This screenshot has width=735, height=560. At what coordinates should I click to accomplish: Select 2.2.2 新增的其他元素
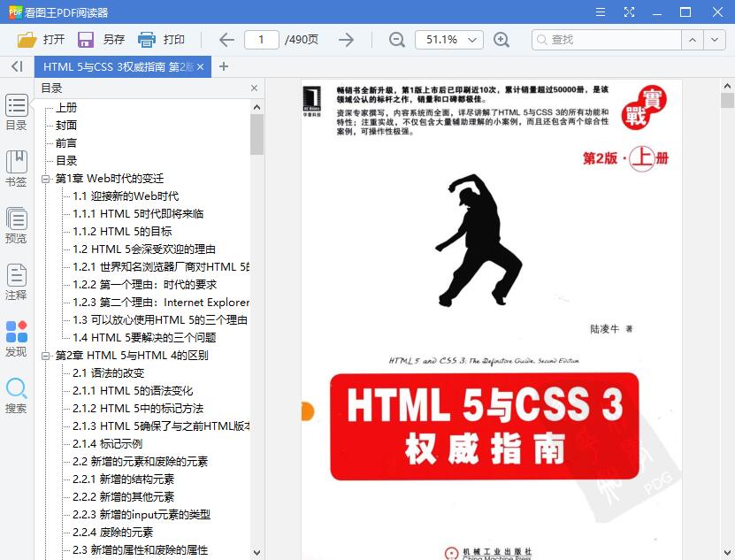click(123, 497)
